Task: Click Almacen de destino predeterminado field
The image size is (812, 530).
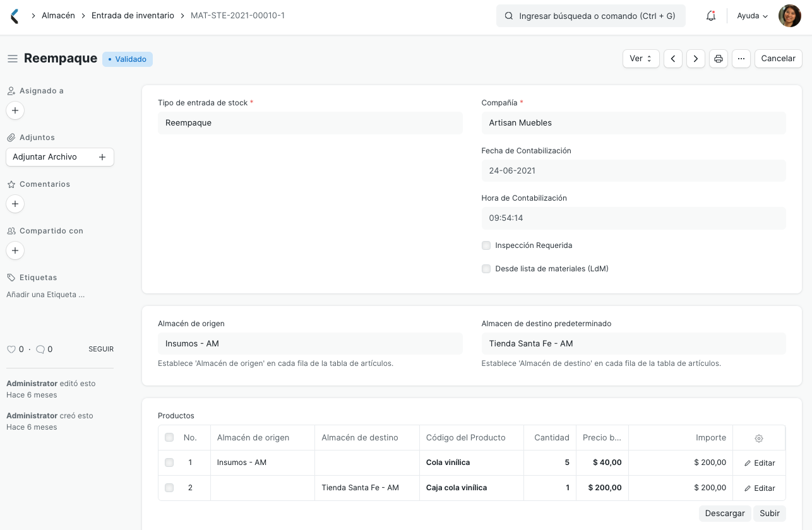Action: pos(633,344)
